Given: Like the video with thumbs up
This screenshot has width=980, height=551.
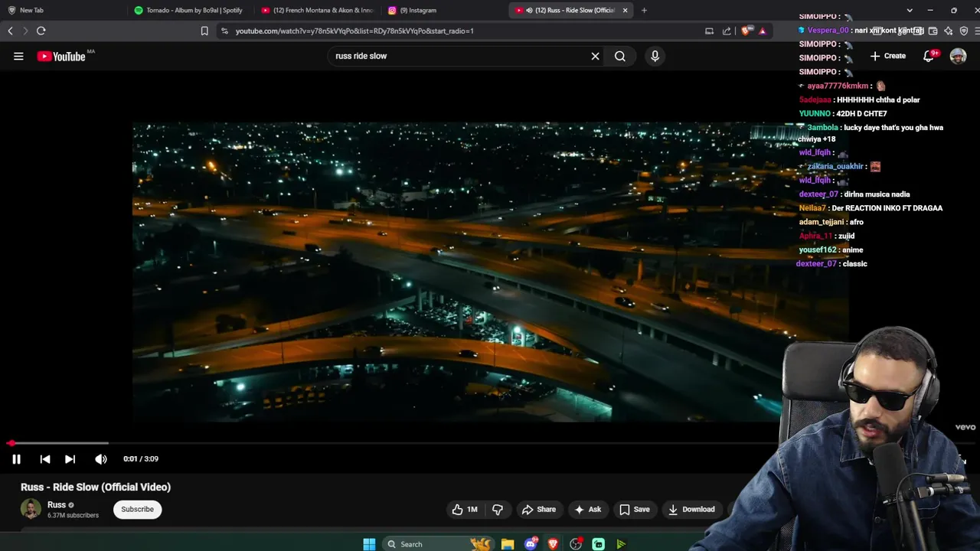Looking at the screenshot, I should click(x=465, y=510).
